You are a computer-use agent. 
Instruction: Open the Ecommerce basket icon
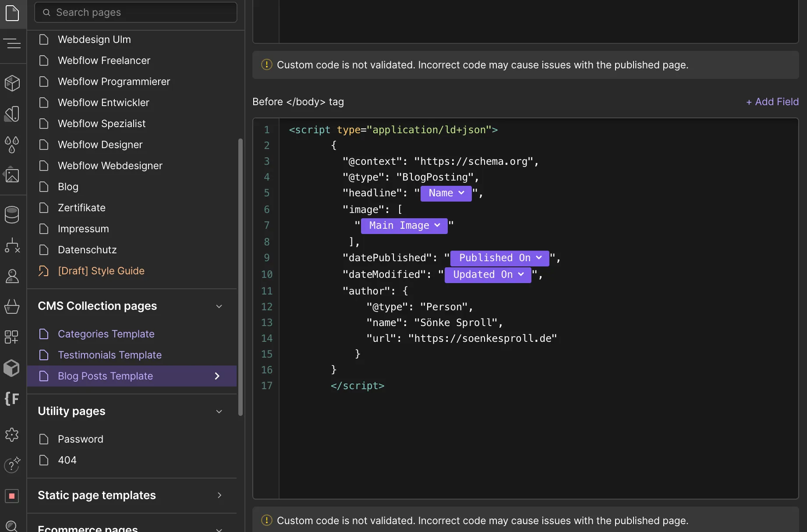tap(12, 306)
